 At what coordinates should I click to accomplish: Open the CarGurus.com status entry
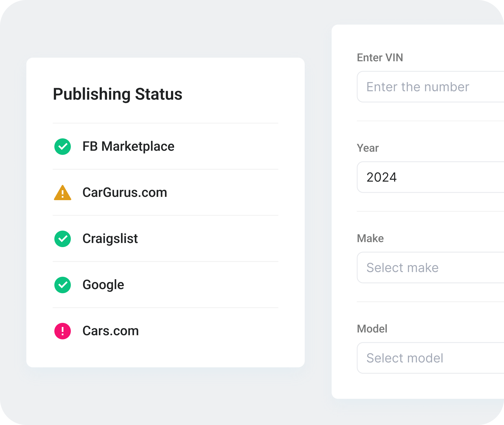(x=125, y=192)
